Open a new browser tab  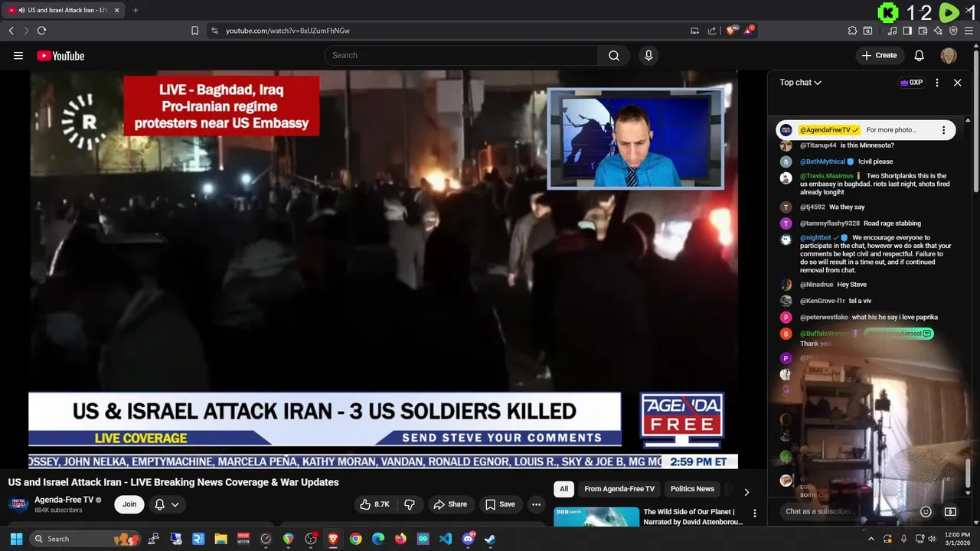[x=136, y=10]
